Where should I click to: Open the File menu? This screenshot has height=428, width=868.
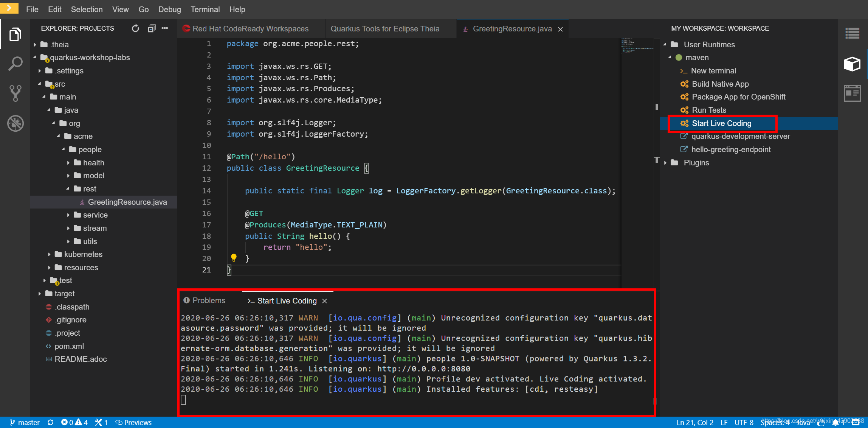pos(32,9)
